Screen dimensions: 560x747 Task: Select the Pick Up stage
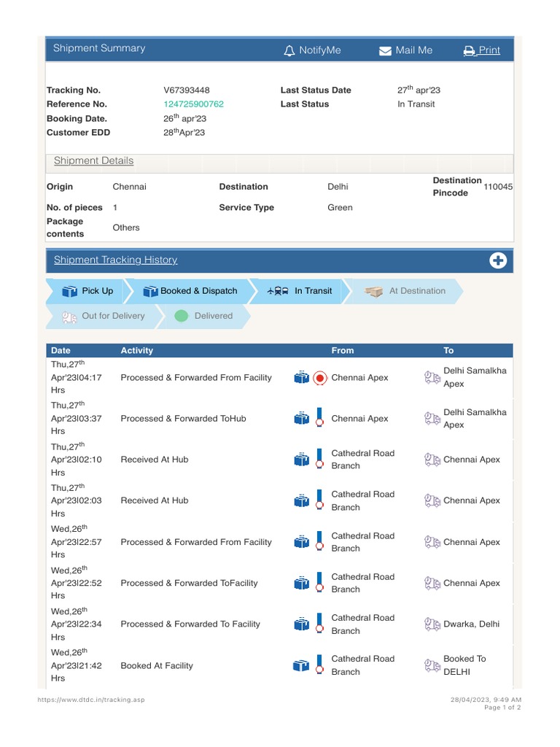pos(87,291)
